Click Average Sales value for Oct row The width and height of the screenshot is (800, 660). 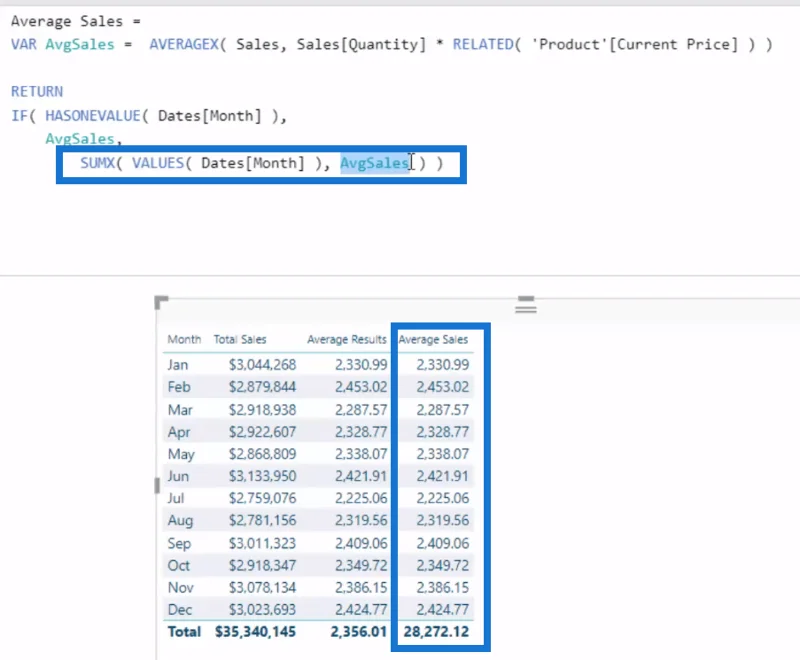(442, 565)
